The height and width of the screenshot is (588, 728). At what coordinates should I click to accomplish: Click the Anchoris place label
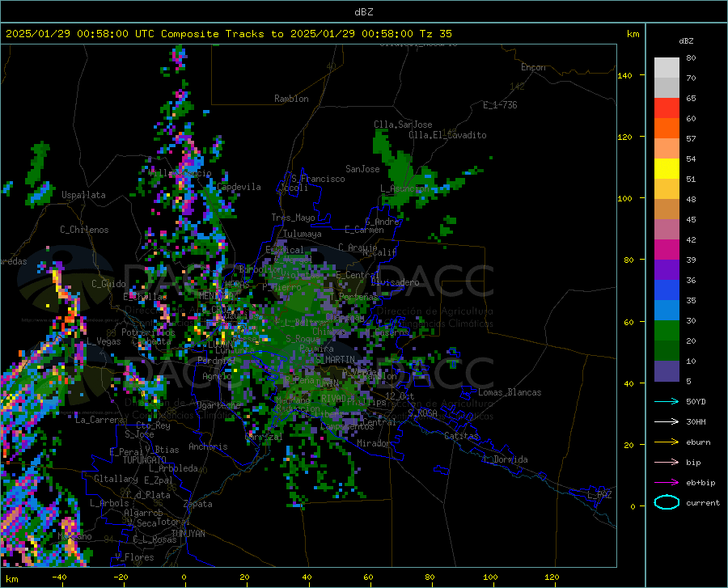[x=208, y=446]
